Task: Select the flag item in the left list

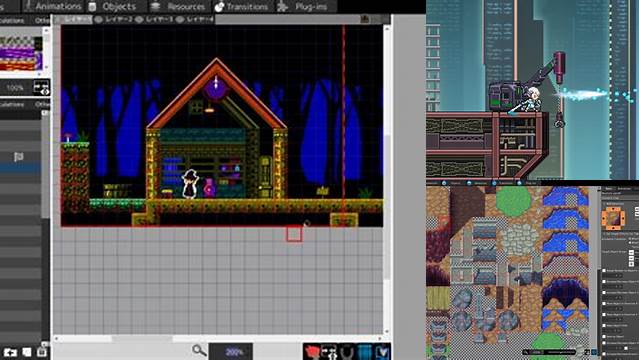Action: click(19, 157)
